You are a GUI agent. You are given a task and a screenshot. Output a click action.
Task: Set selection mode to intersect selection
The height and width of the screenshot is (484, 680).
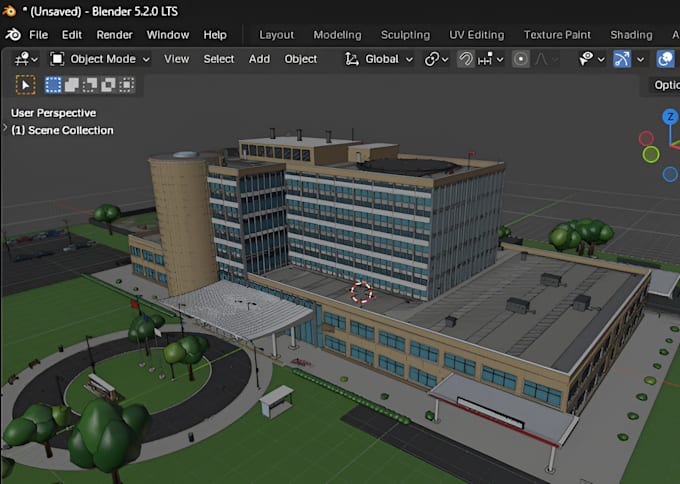tap(127, 85)
